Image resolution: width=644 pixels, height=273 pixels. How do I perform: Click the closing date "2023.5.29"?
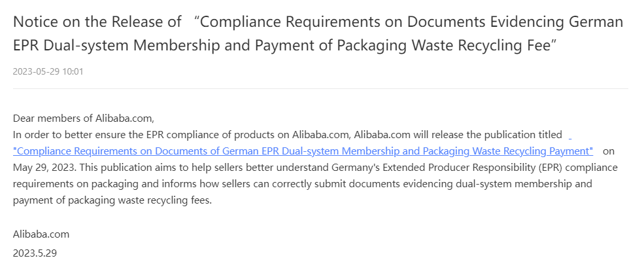click(x=35, y=252)
